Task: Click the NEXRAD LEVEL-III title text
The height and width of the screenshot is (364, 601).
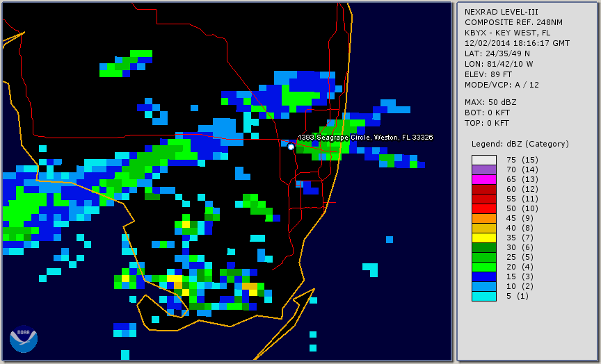Action: (502, 12)
